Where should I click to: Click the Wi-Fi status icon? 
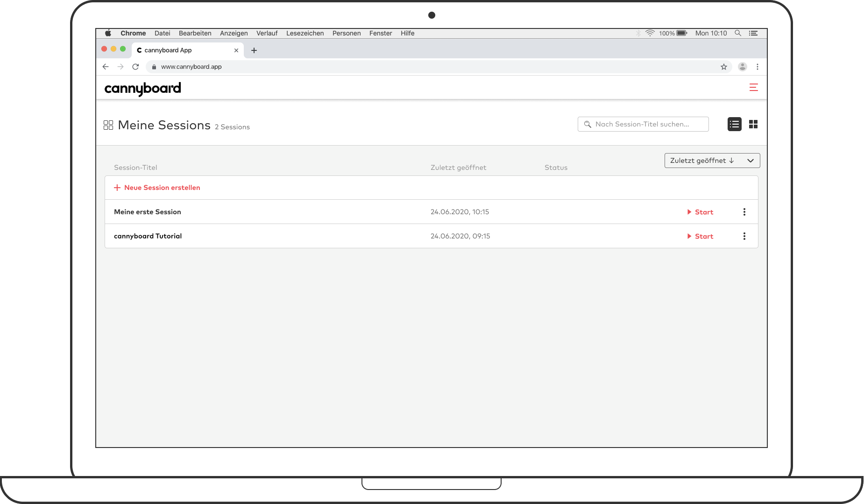point(650,33)
